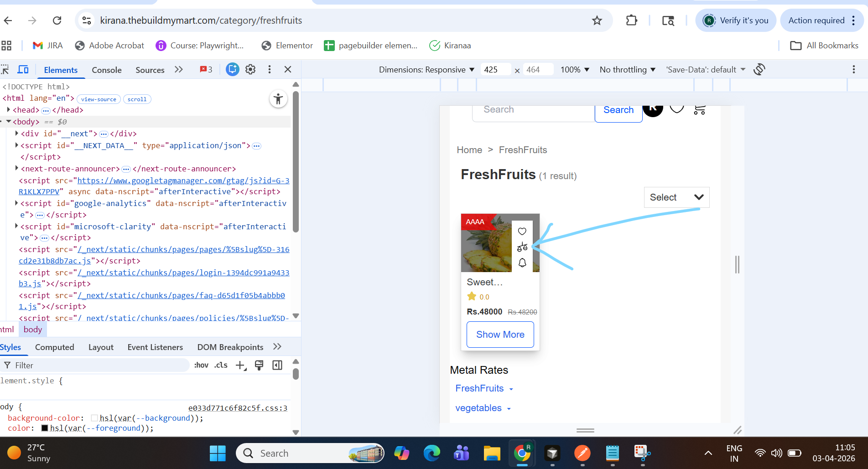Go back to the previous page

pyautogui.click(x=8, y=21)
